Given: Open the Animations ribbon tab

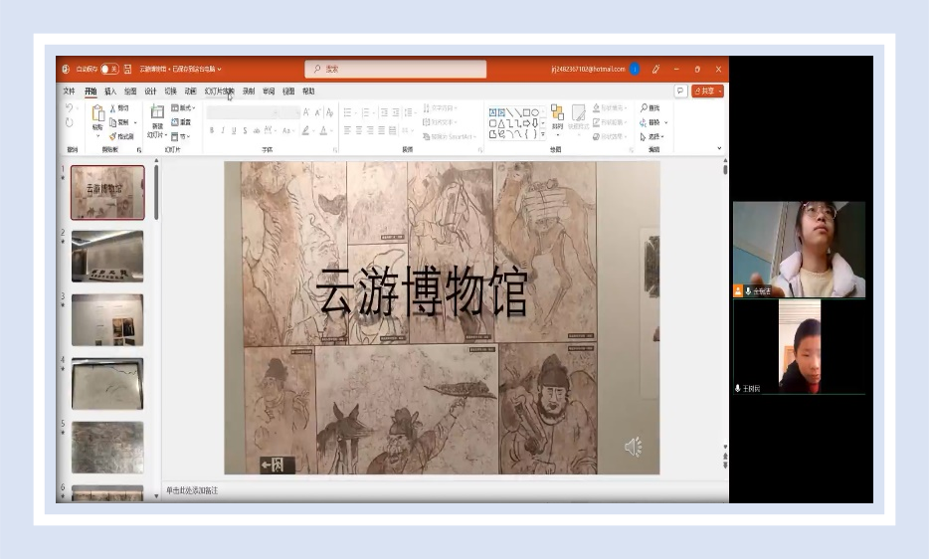Looking at the screenshot, I should pos(190,92).
